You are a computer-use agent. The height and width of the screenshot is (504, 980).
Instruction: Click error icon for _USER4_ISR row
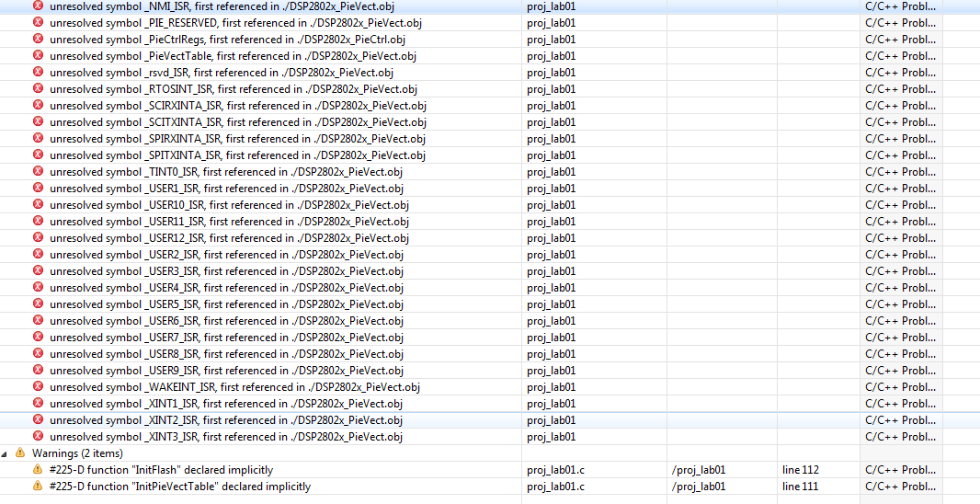38,288
